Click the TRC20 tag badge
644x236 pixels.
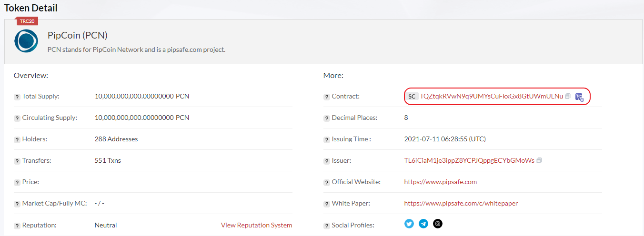click(x=27, y=21)
